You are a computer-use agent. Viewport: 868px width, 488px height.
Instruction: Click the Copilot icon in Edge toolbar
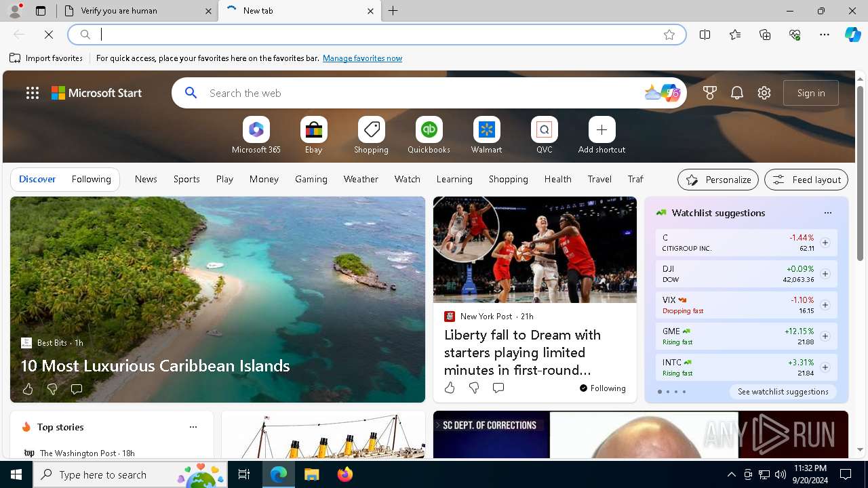pos(852,35)
